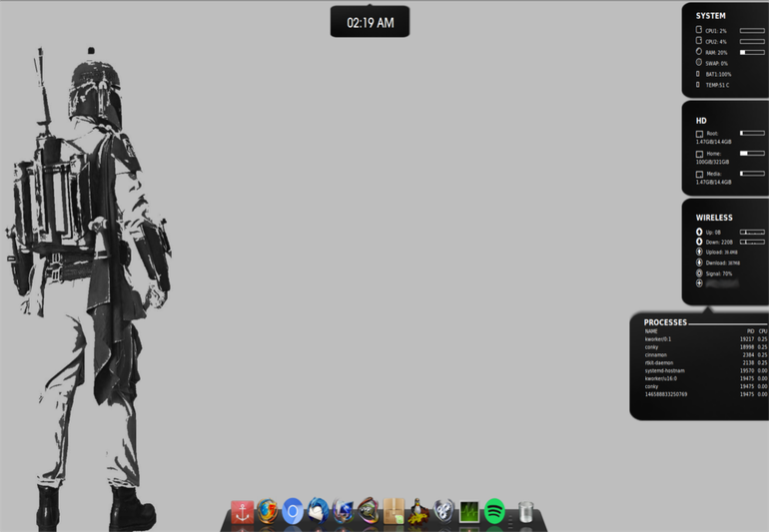769x532 pixels.
Task: Click the PID column header in Processes
Action: [x=750, y=331]
